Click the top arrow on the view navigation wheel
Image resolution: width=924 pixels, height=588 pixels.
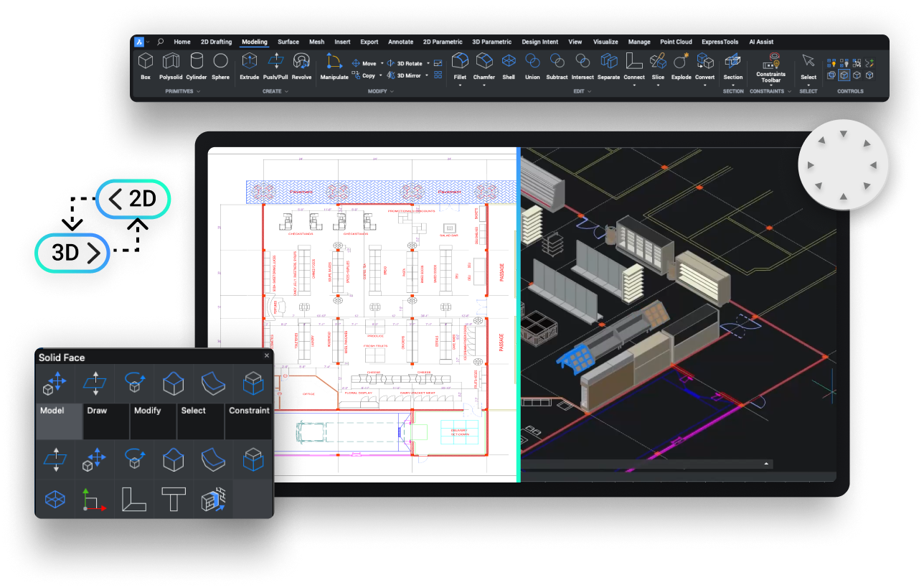(x=844, y=134)
